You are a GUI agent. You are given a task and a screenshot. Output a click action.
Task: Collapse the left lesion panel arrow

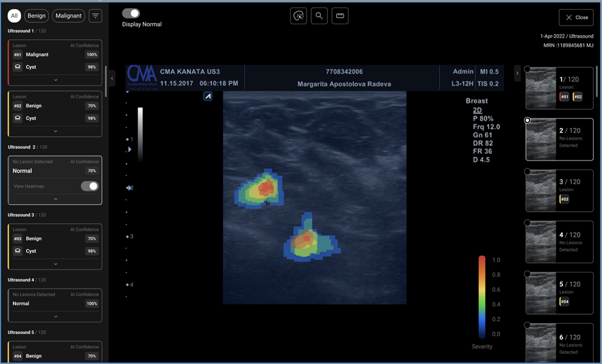pos(112,78)
